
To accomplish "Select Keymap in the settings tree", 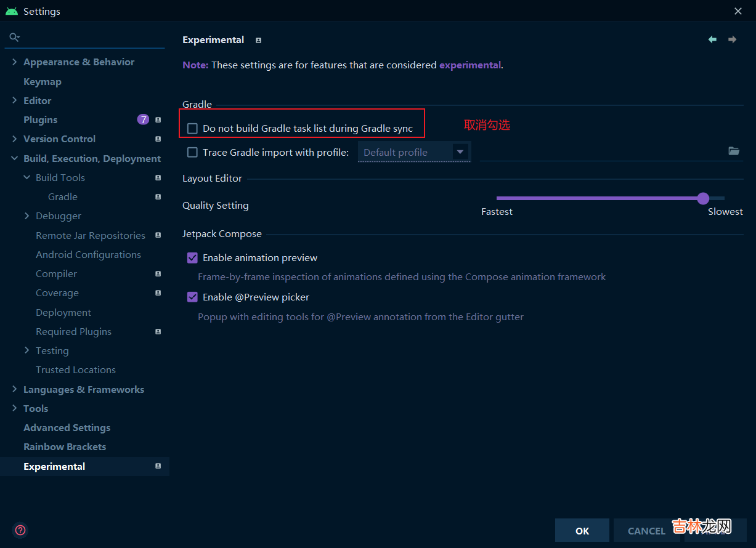I will pyautogui.click(x=42, y=81).
